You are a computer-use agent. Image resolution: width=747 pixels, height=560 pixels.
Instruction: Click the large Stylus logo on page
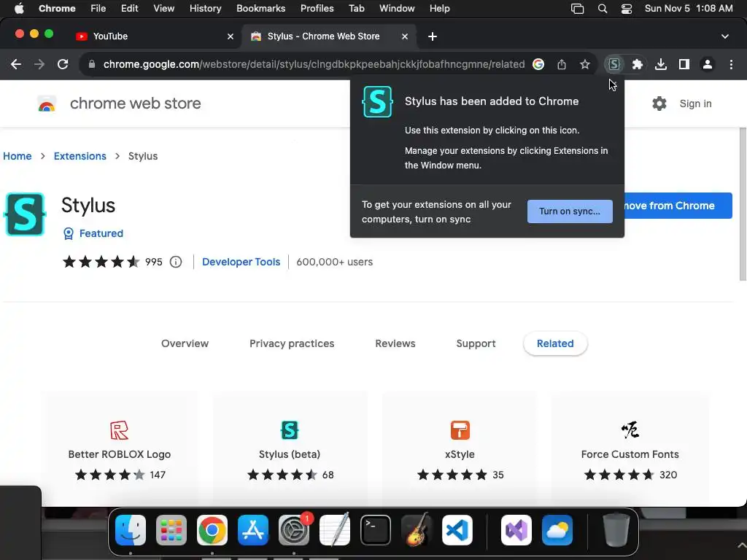pos(25,214)
